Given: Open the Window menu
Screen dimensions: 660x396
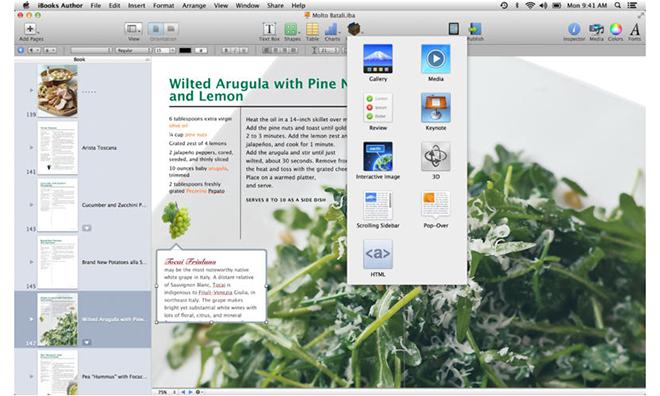Looking at the screenshot, I should click(247, 5).
